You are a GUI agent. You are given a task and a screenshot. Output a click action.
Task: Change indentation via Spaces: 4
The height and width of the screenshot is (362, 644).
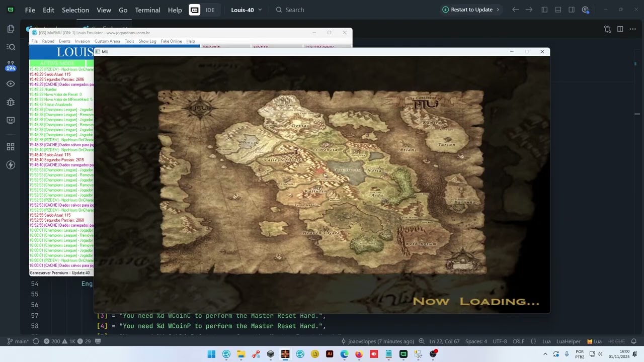pos(476,341)
